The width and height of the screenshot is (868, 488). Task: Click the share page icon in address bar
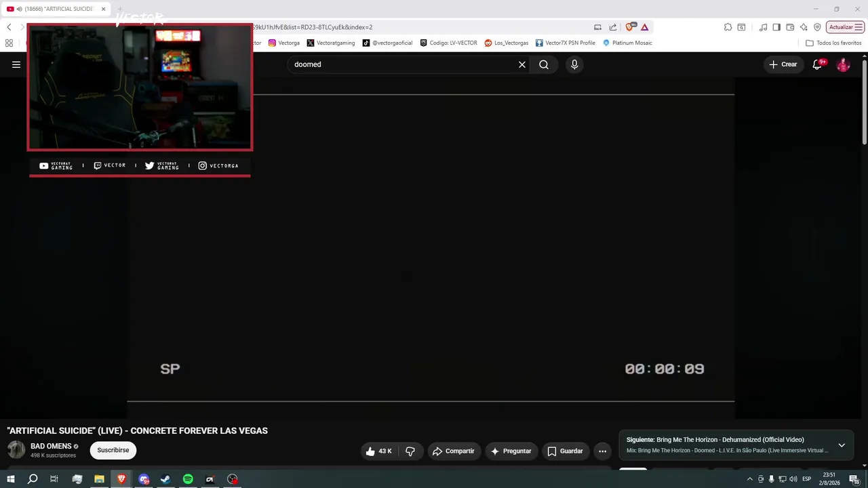click(613, 27)
